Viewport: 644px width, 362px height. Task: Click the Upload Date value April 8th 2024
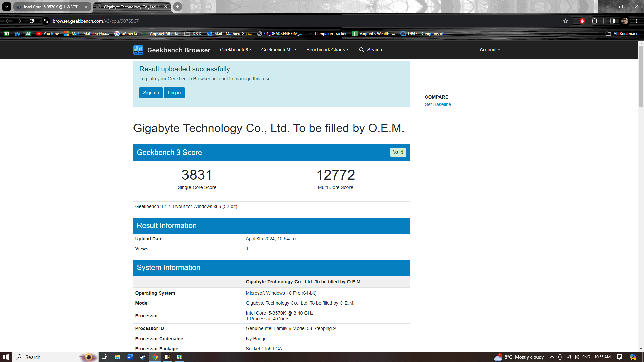(x=270, y=239)
